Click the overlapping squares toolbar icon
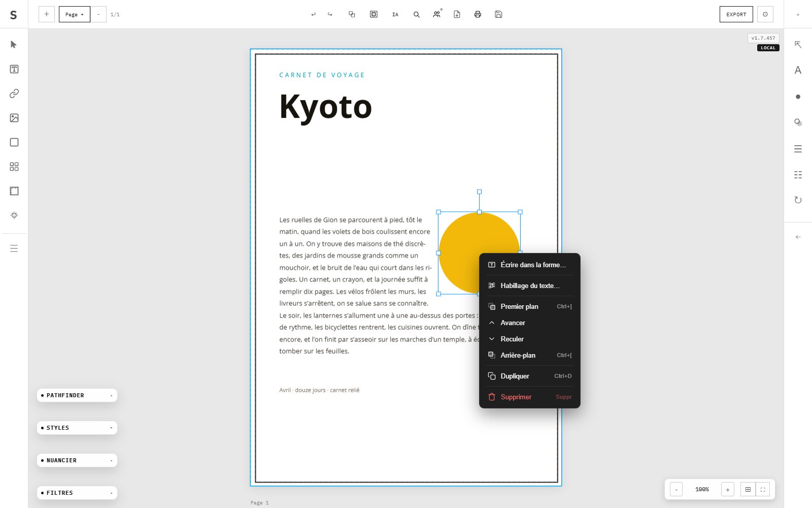The width and height of the screenshot is (812, 508). coord(352,14)
